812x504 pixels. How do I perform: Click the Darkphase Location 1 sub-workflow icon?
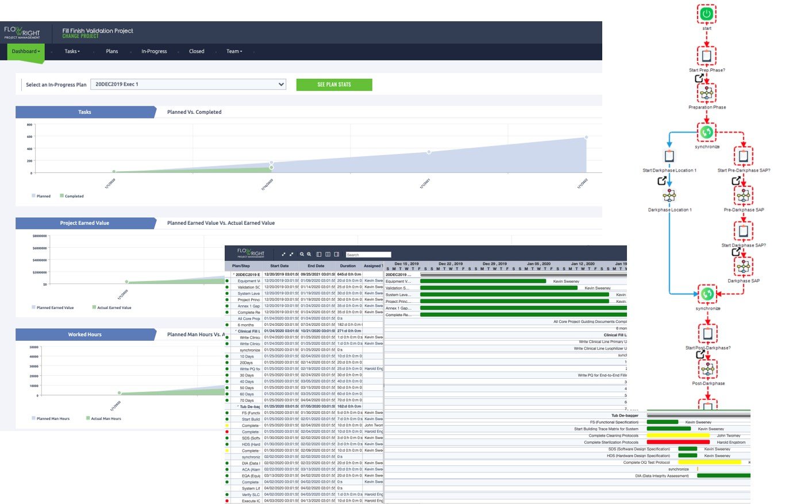point(669,196)
